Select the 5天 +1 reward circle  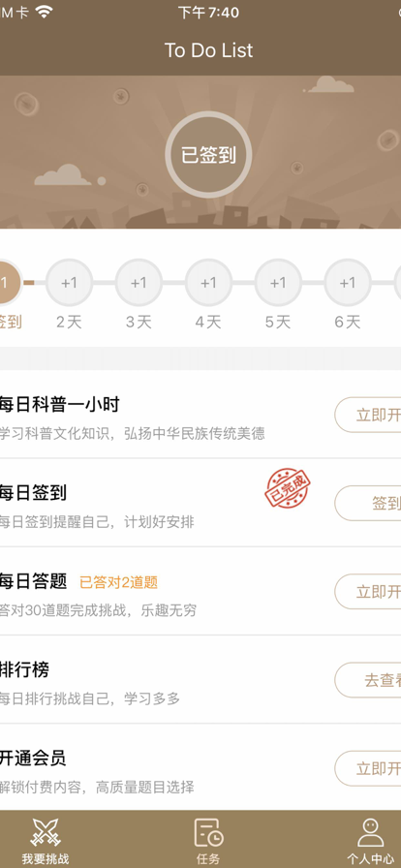(277, 283)
